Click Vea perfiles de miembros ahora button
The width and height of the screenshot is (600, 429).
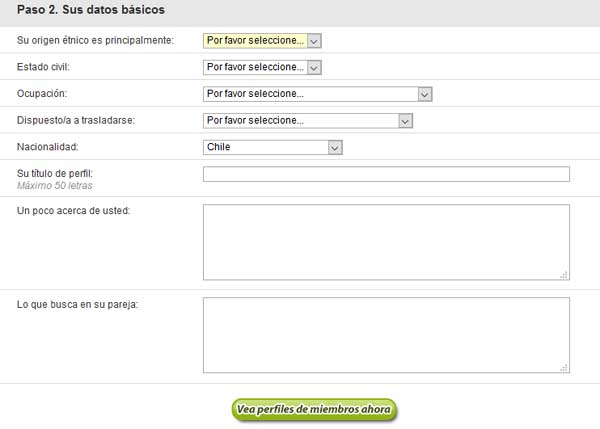coord(314,410)
